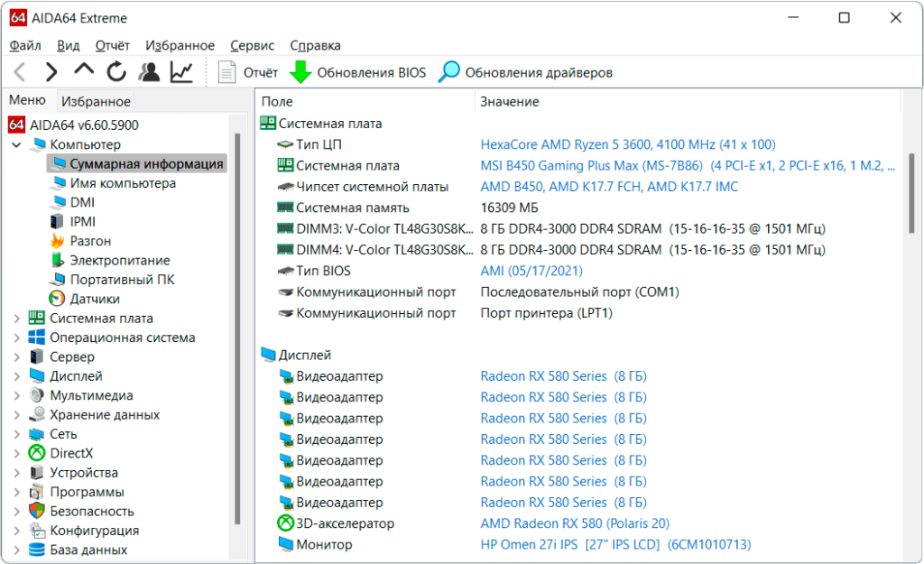Image resolution: width=924 pixels, height=564 pixels.
Task: Select Датчики in the tree
Action: [x=95, y=299]
